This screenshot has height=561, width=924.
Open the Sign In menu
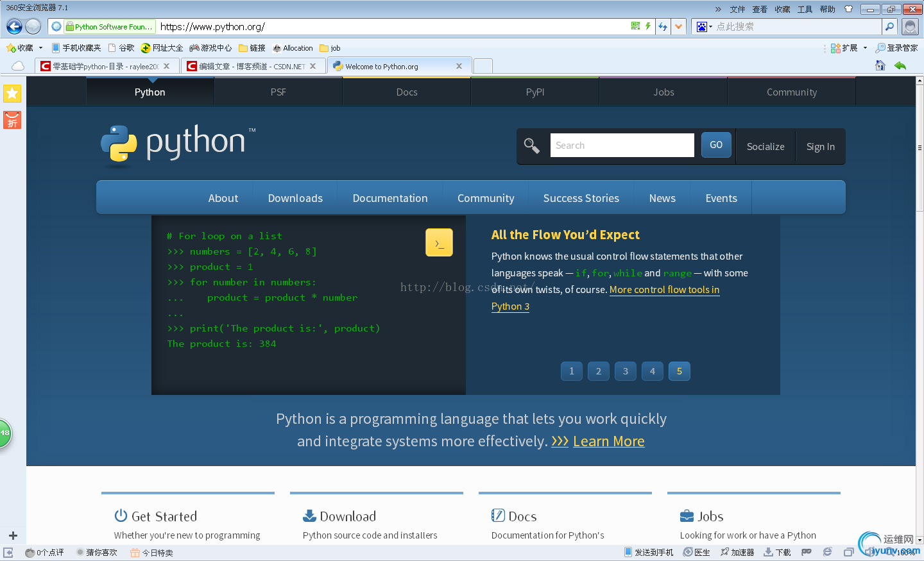coord(821,147)
